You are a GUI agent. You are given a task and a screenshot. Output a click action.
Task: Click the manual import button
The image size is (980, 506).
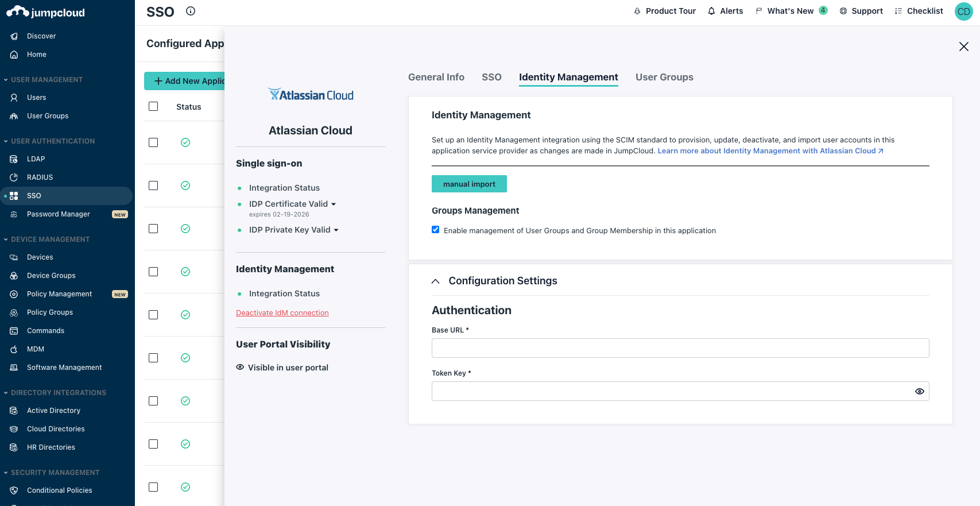click(469, 184)
